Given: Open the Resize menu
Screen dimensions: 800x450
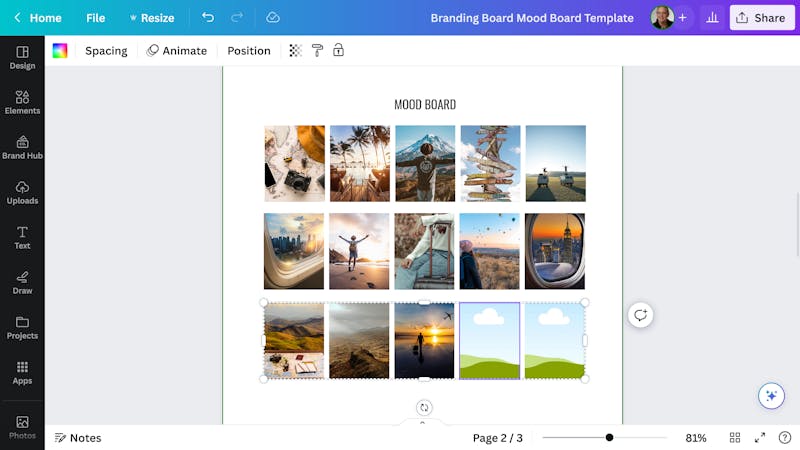Looking at the screenshot, I should coord(152,18).
